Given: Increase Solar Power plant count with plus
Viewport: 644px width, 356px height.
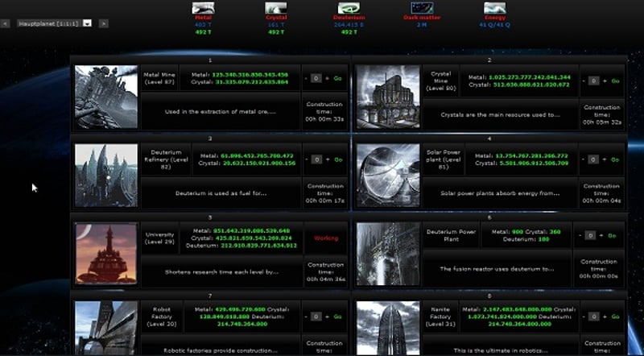Looking at the screenshot, I should (x=605, y=159).
